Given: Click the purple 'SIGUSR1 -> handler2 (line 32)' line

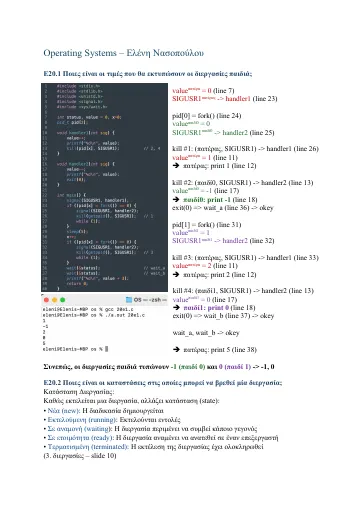Looking at the screenshot, I should (223, 241).
